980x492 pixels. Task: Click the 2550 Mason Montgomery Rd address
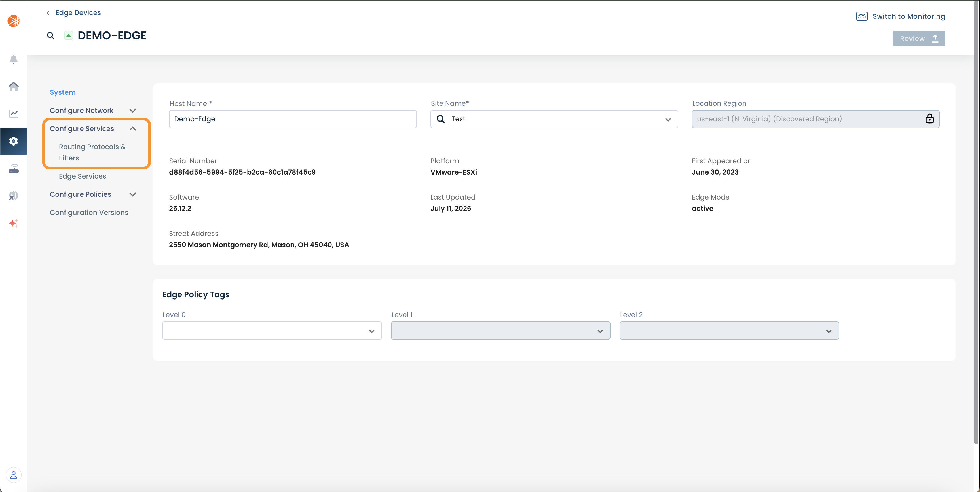click(259, 245)
